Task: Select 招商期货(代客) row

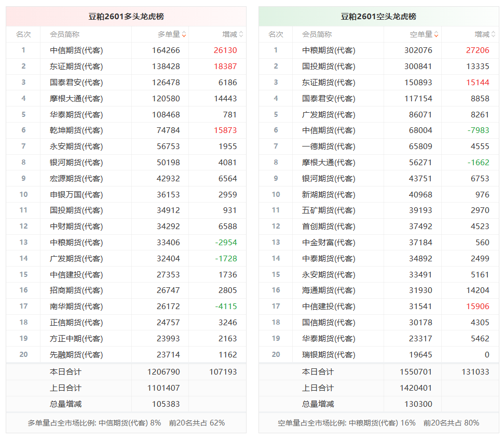Action: coord(126,290)
